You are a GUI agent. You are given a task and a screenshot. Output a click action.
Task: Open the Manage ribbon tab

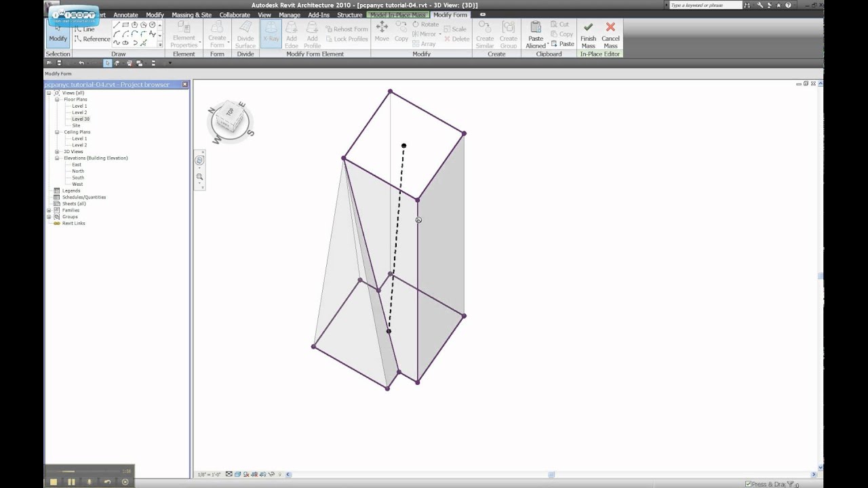290,14
